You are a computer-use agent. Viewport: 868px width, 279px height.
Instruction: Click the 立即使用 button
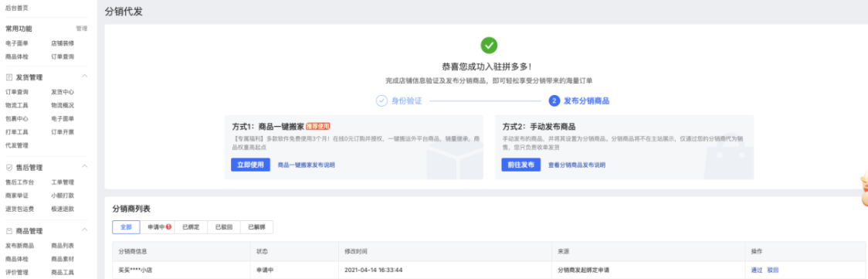250,165
